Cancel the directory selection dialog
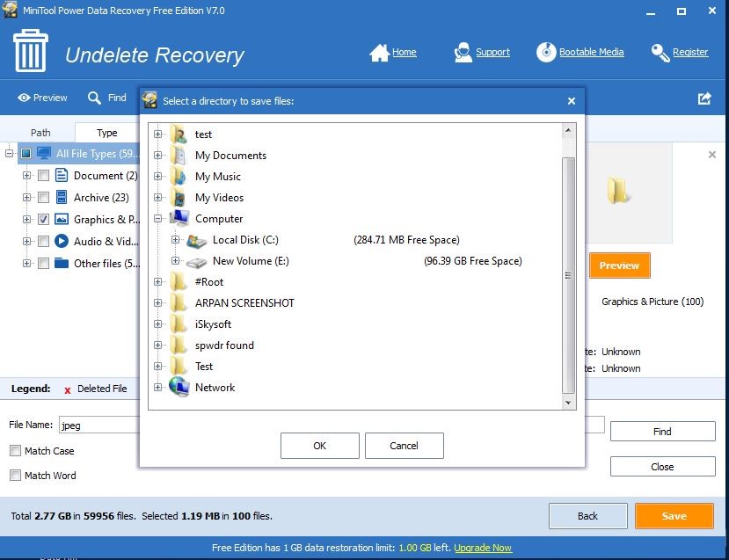Screen dimensions: 729x560 point(404,446)
